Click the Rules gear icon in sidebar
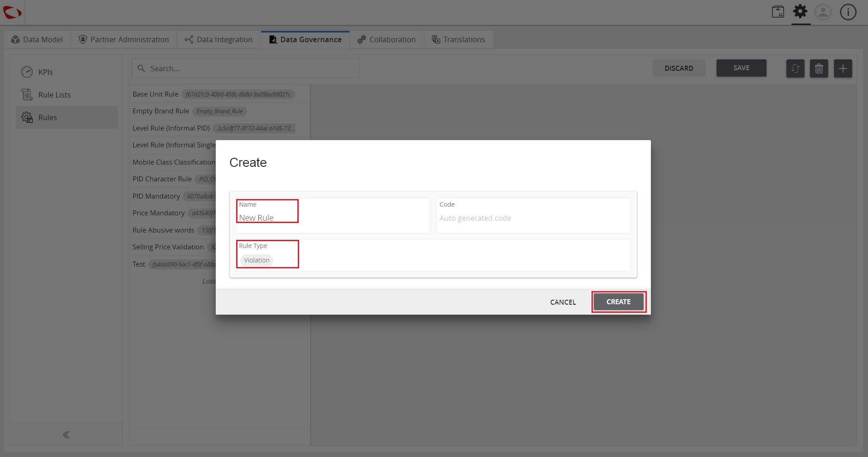This screenshot has width=868, height=457. coord(27,117)
